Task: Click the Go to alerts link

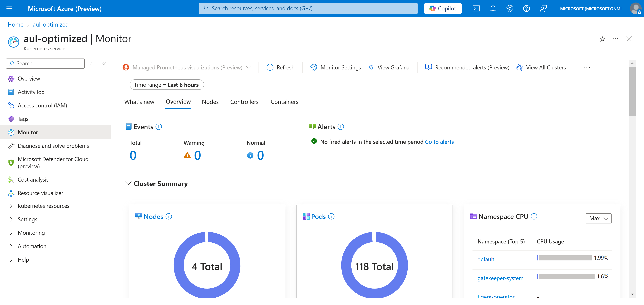Action: coord(439,142)
